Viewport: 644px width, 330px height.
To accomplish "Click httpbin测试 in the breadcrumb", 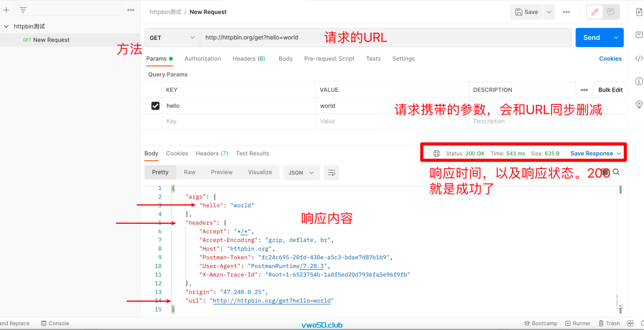I will [166, 12].
